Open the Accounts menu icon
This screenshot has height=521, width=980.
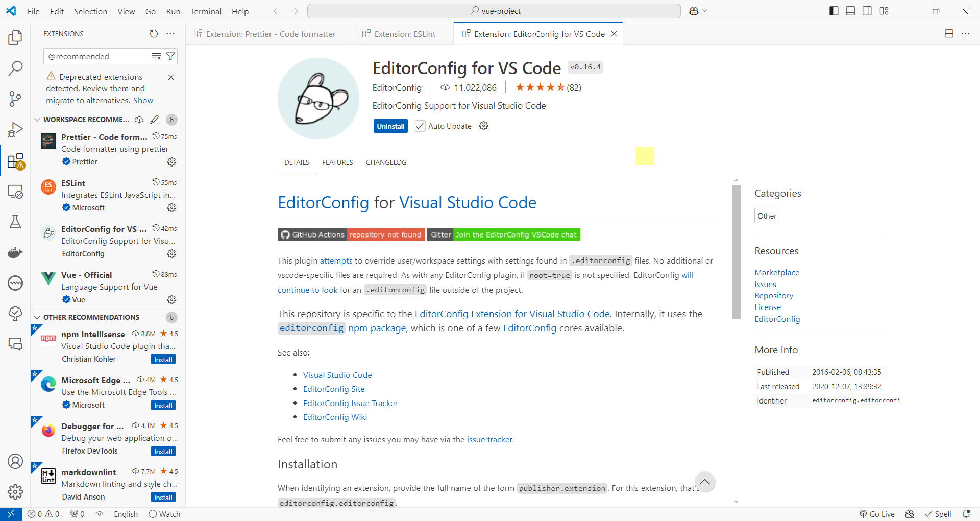tap(15, 461)
